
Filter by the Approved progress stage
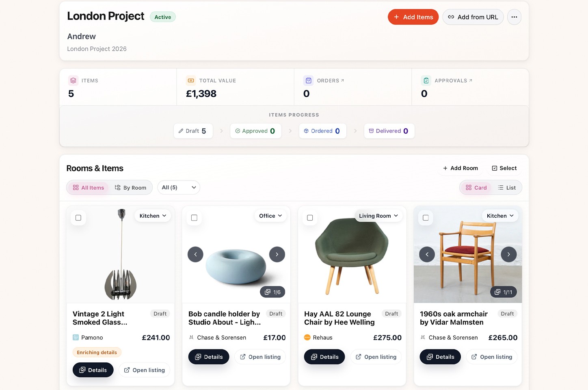pyautogui.click(x=255, y=131)
